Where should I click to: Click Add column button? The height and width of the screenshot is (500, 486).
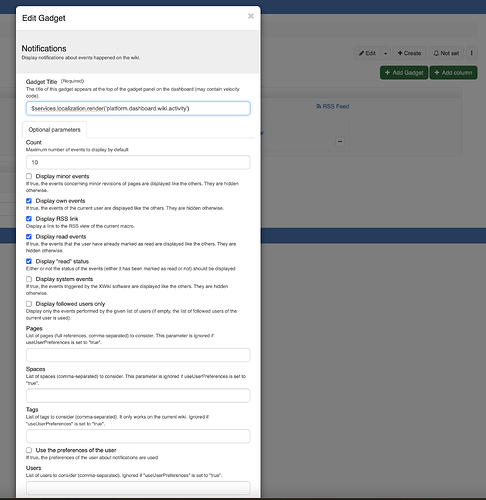453,73
